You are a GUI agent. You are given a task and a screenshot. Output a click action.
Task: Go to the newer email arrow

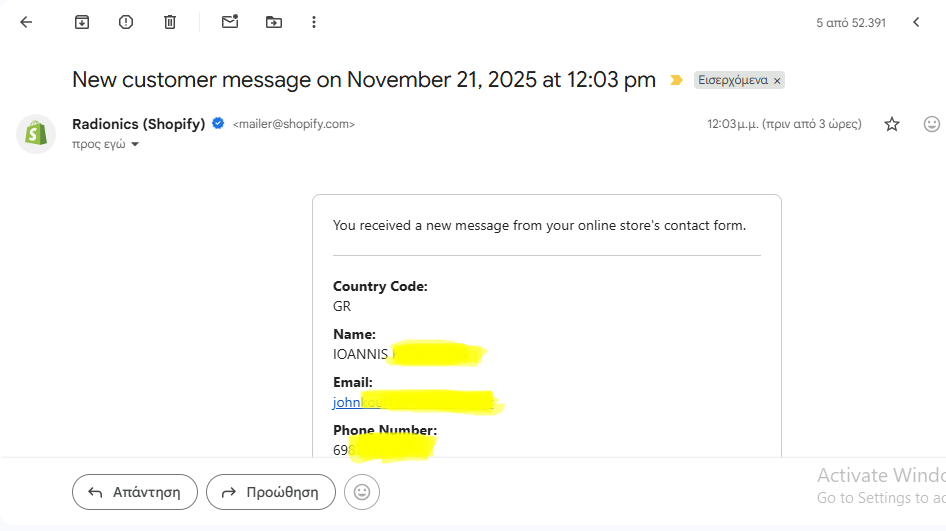point(916,22)
